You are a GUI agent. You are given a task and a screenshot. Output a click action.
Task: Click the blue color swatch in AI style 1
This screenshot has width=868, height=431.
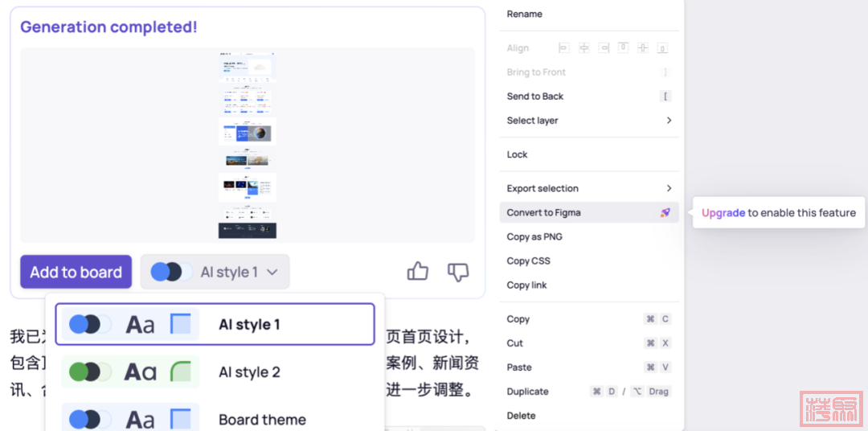(x=79, y=324)
